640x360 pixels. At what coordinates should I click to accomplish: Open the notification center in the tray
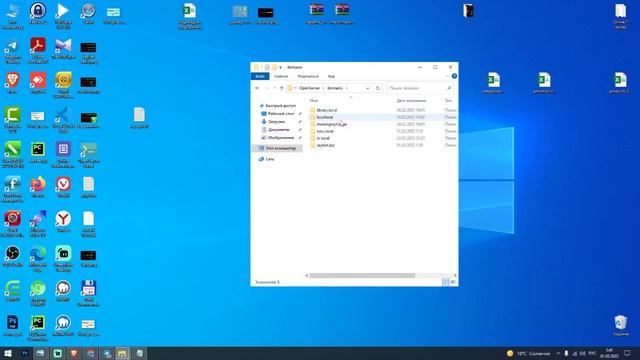(628, 353)
